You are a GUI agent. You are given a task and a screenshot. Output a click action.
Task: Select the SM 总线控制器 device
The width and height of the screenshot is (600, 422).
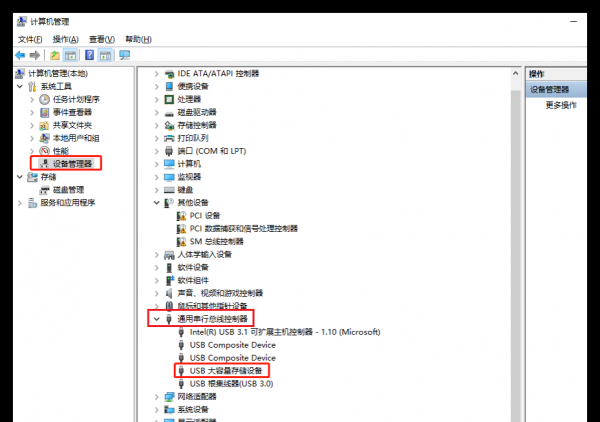[216, 241]
